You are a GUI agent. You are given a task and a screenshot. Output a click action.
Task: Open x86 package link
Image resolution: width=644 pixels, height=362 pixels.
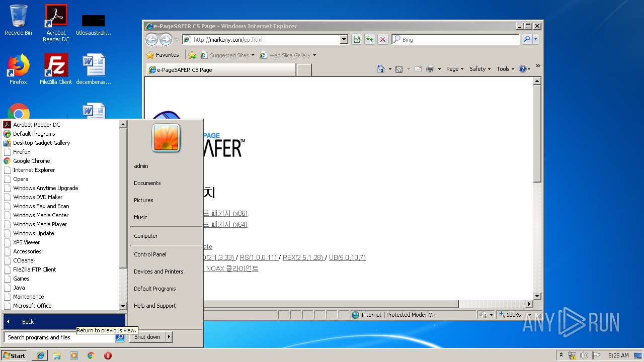(x=225, y=213)
